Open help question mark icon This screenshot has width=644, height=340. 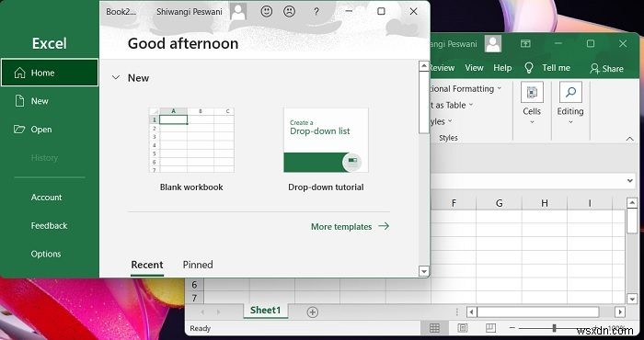click(x=316, y=11)
